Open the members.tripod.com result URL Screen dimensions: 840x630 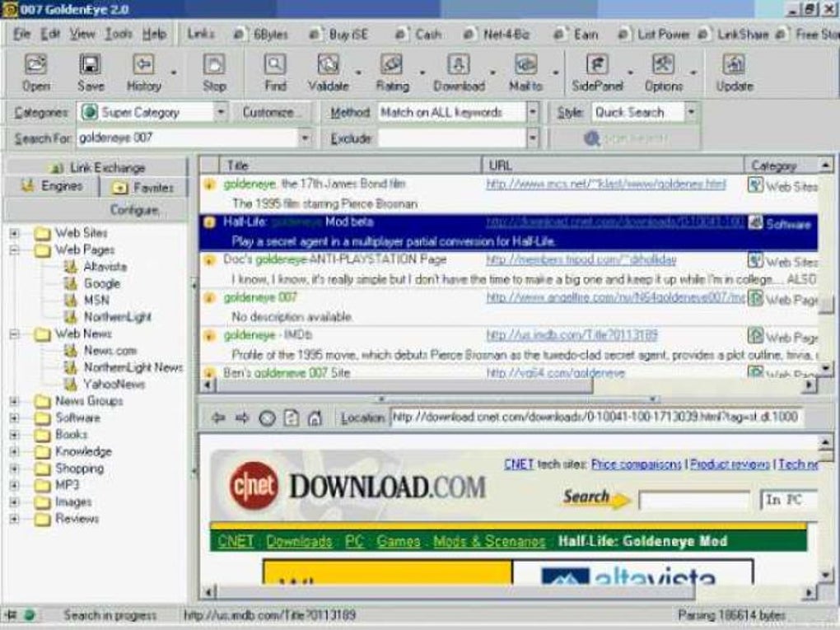pyautogui.click(x=581, y=259)
